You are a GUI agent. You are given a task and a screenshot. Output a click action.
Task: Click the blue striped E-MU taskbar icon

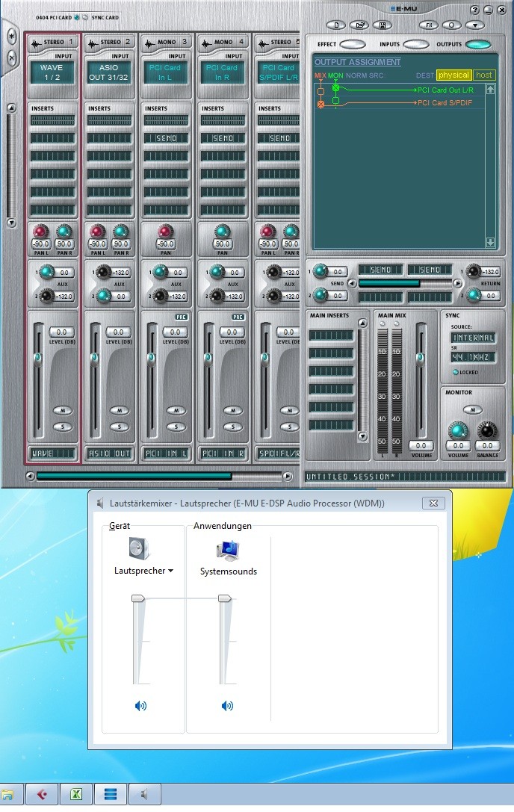coord(111,794)
